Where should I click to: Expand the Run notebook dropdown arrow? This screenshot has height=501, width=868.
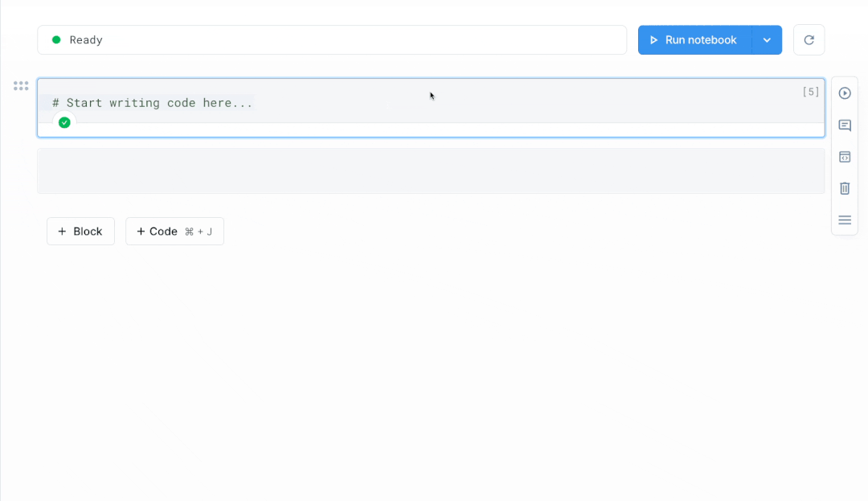(x=767, y=40)
